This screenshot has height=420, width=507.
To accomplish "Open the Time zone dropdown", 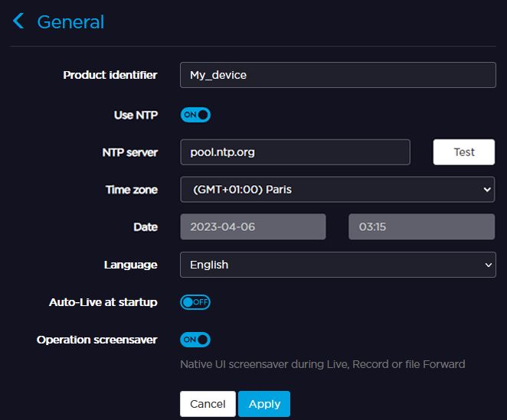I will [x=338, y=189].
